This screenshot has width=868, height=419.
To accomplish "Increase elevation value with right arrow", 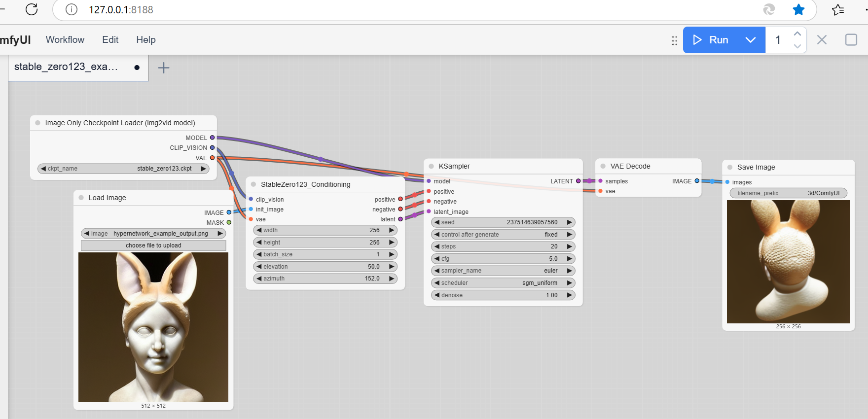I will pos(392,267).
